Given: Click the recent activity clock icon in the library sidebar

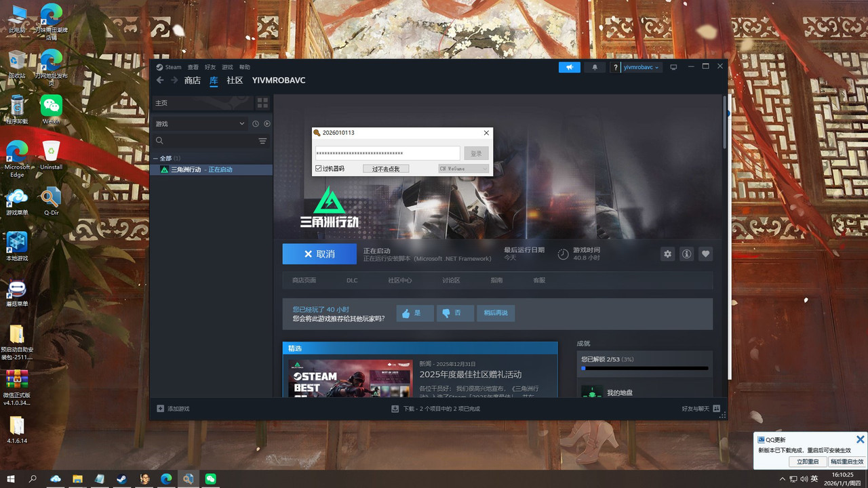Looking at the screenshot, I should [x=256, y=124].
